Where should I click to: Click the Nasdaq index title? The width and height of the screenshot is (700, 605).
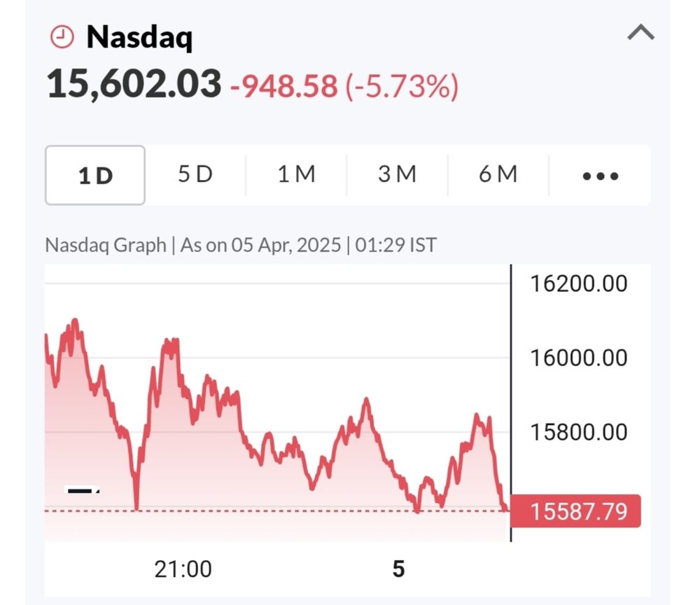tap(139, 37)
